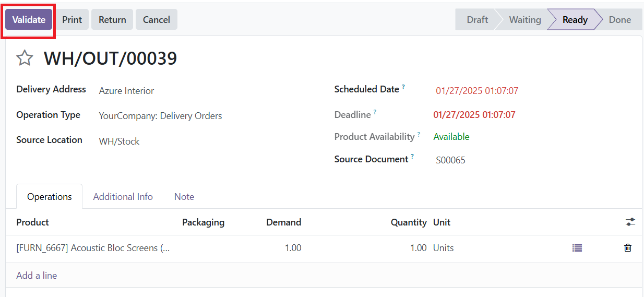Click the Return button

(x=112, y=20)
